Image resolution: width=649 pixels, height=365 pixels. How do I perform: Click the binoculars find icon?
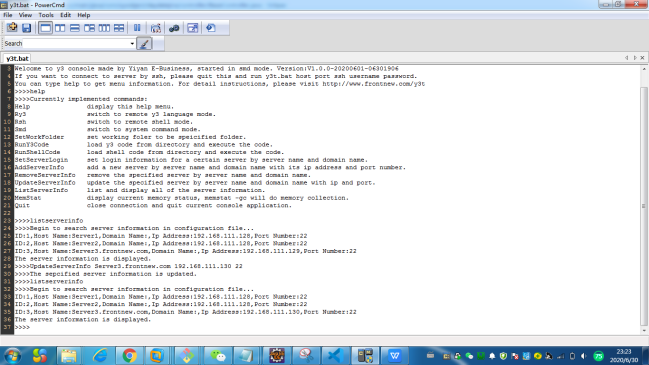pyautogui.click(x=174, y=28)
